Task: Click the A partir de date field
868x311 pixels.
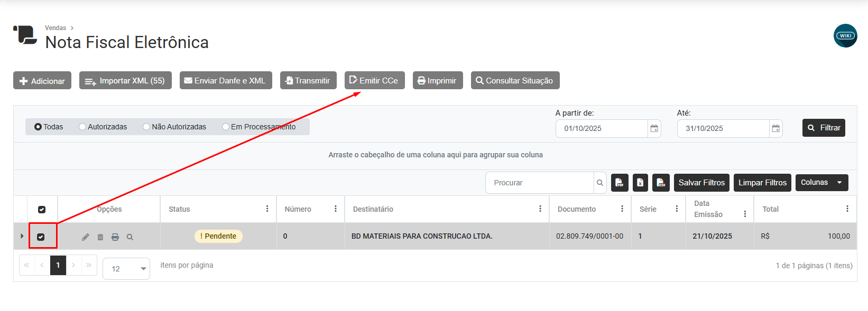Action: 602,128
